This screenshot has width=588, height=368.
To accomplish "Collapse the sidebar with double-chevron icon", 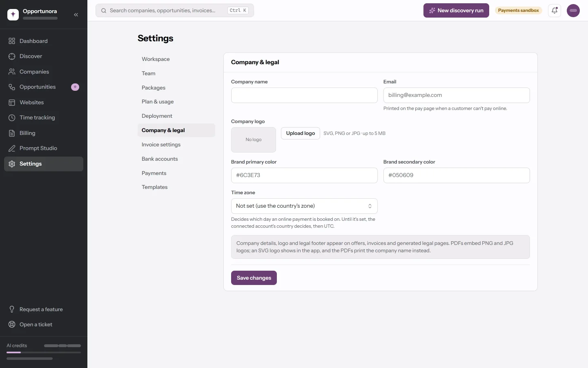I will tap(76, 14).
